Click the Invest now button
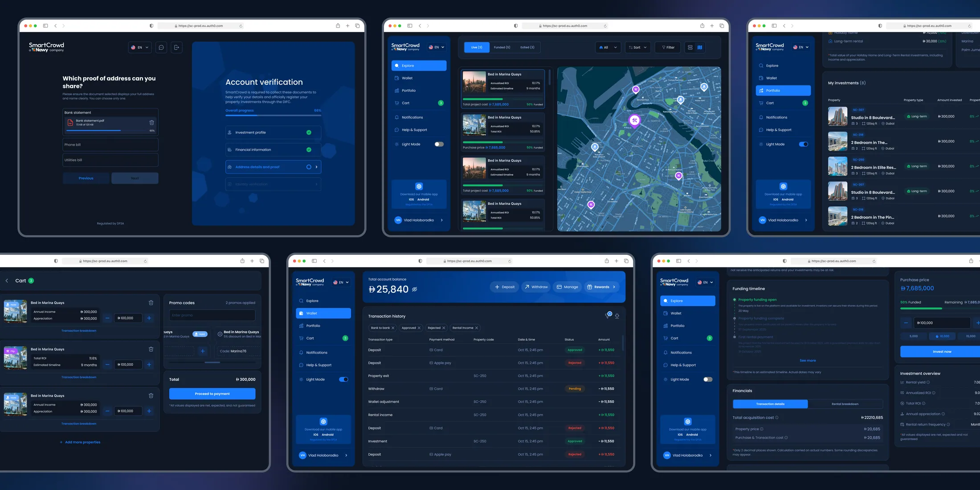Image resolution: width=980 pixels, height=490 pixels. (942, 351)
